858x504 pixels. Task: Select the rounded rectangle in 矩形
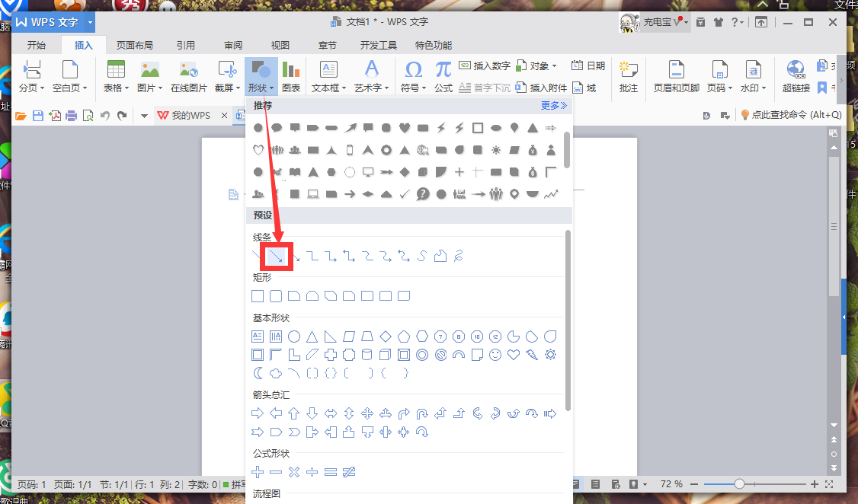tap(276, 296)
